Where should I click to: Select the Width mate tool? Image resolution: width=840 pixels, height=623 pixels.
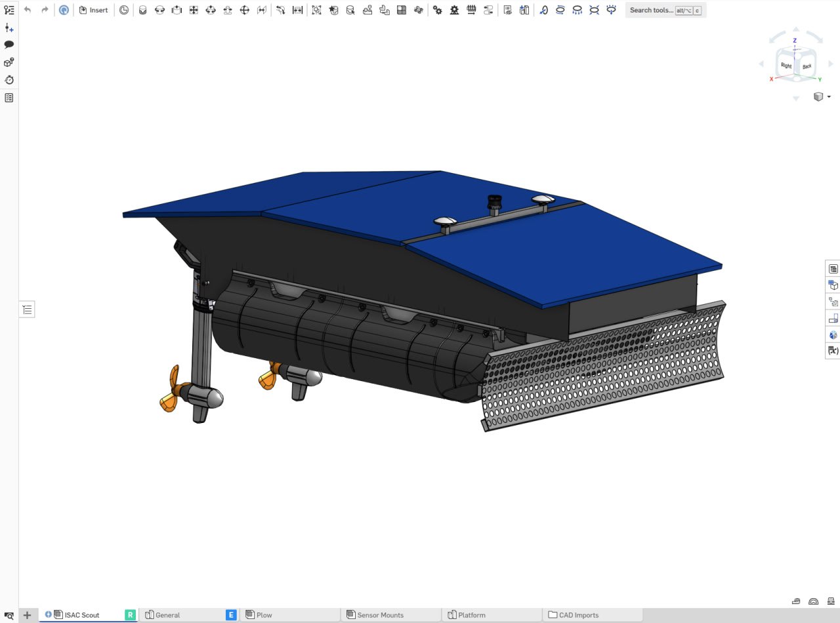click(297, 10)
